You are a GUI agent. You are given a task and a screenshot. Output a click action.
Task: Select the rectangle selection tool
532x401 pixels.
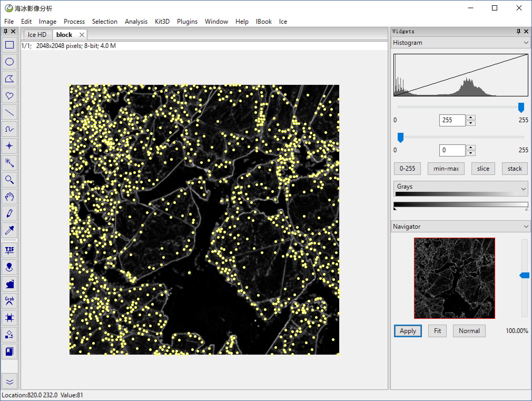pyautogui.click(x=9, y=45)
